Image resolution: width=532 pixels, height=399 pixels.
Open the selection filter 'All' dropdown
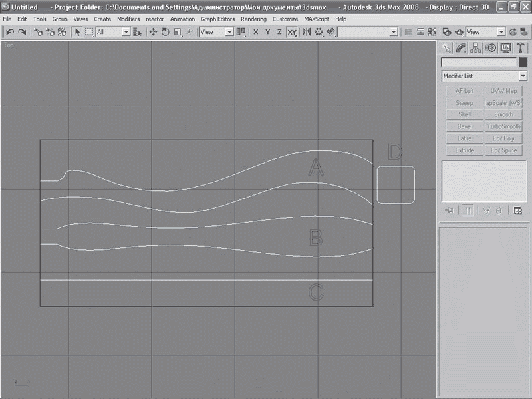(x=126, y=32)
